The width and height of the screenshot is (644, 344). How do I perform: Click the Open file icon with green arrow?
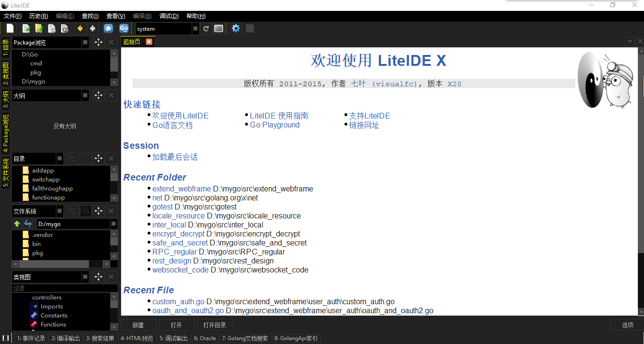26,28
